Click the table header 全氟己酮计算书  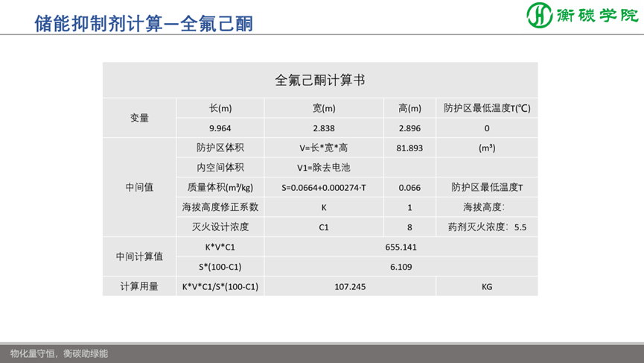[319, 80]
